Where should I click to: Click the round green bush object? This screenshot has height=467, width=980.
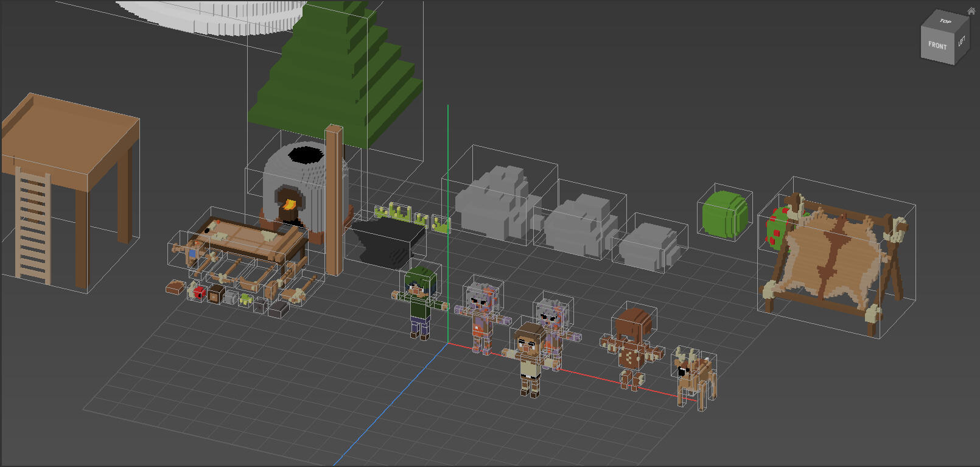click(x=724, y=214)
